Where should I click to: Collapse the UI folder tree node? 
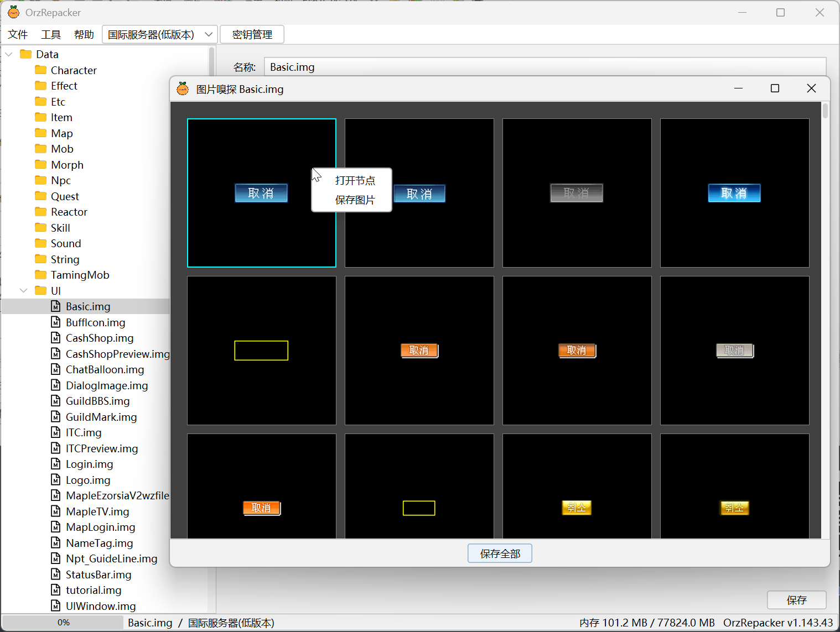[24, 290]
